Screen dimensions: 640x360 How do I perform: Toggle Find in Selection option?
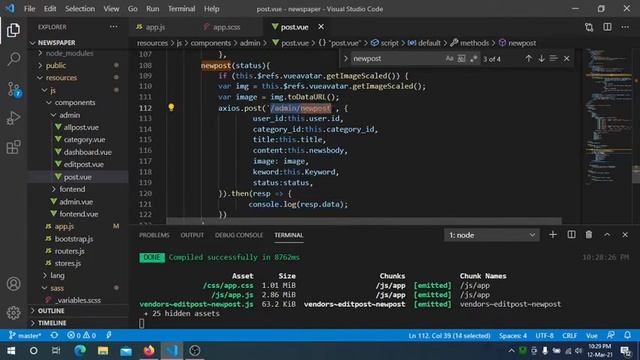pyautogui.click(x=553, y=59)
